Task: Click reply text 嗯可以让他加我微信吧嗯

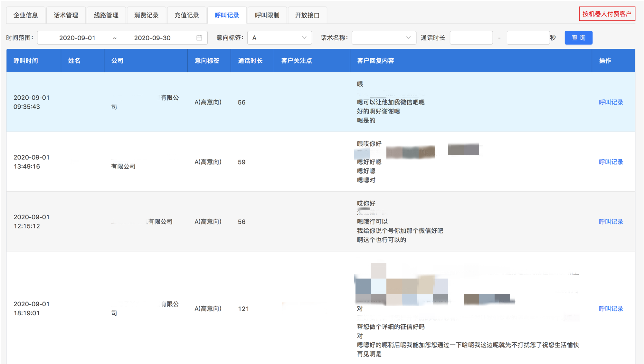Action: (391, 102)
